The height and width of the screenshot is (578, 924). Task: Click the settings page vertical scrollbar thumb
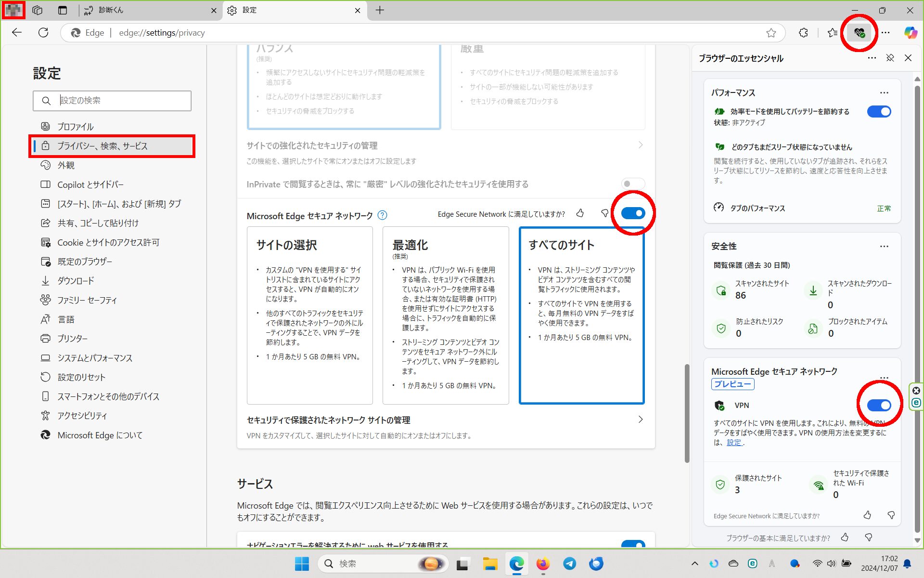[x=687, y=413]
